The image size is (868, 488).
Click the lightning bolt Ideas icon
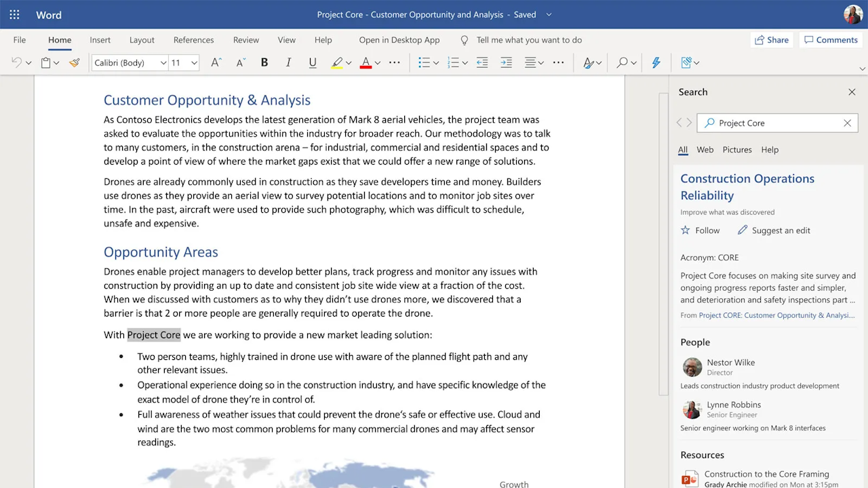point(656,63)
